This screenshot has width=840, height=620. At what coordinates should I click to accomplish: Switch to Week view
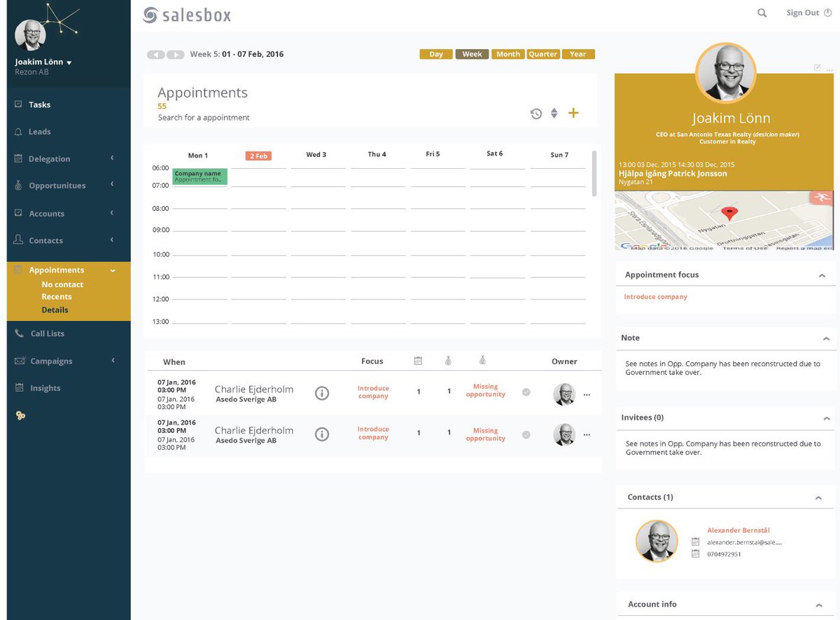[472, 54]
